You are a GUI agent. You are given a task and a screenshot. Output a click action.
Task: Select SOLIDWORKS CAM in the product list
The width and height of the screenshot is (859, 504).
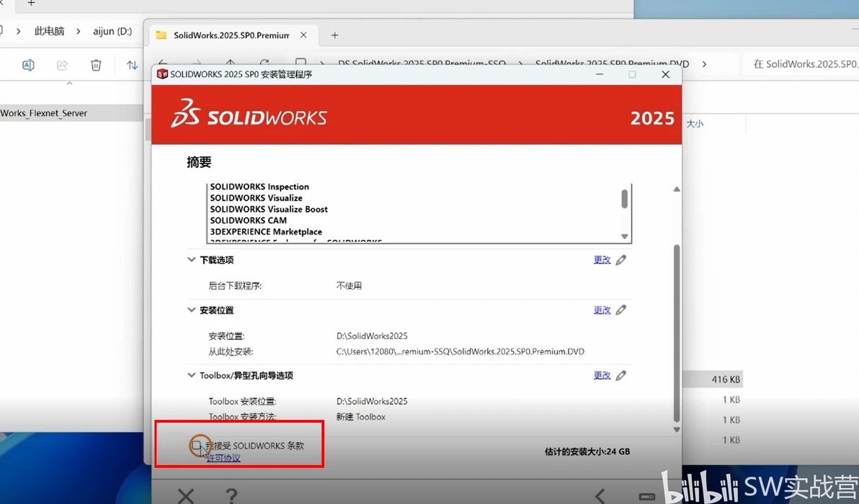tap(248, 220)
